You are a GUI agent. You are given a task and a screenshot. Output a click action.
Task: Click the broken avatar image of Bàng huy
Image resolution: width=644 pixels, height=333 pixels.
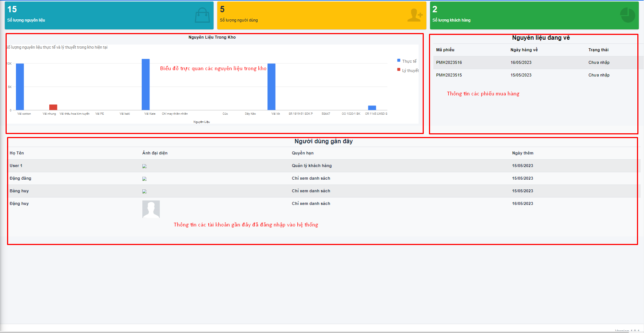click(x=145, y=192)
